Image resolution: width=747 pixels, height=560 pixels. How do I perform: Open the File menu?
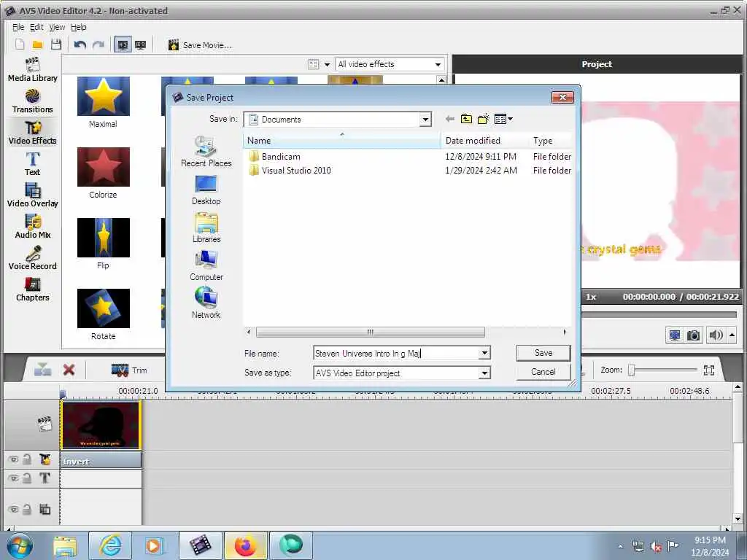click(18, 27)
